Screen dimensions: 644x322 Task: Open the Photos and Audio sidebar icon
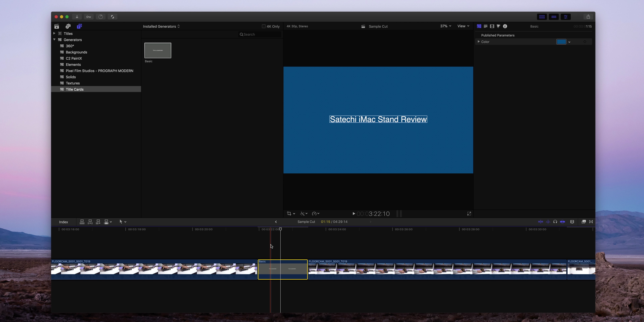pyautogui.click(x=68, y=26)
